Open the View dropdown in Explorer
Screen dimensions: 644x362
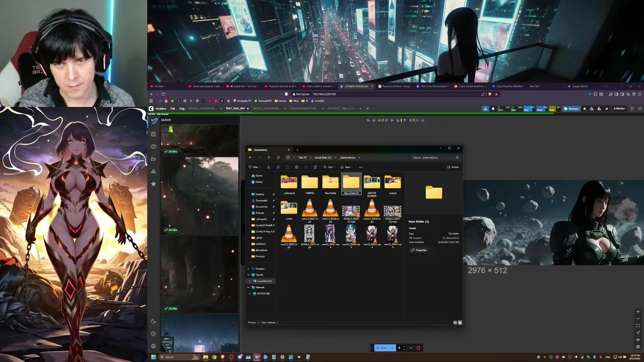pyautogui.click(x=347, y=167)
